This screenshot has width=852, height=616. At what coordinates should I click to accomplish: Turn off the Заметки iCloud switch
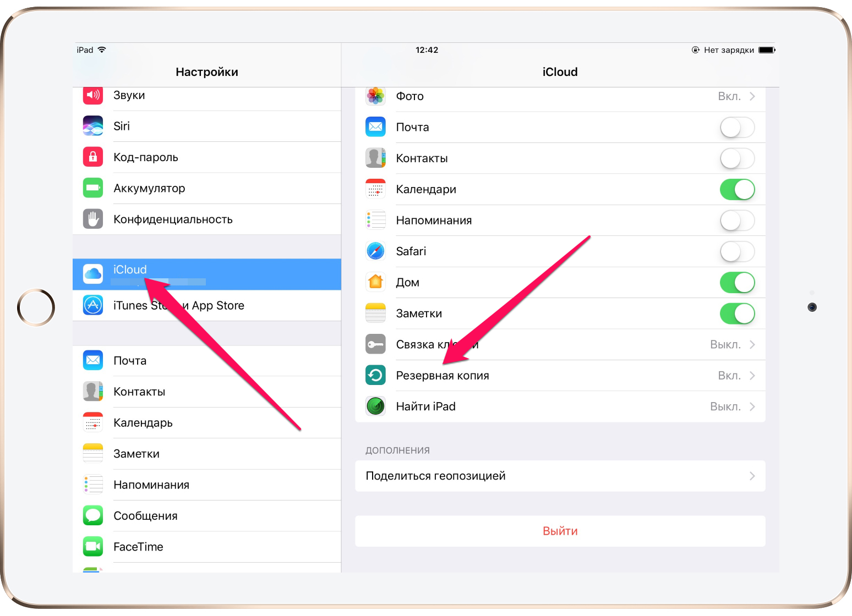click(x=737, y=313)
